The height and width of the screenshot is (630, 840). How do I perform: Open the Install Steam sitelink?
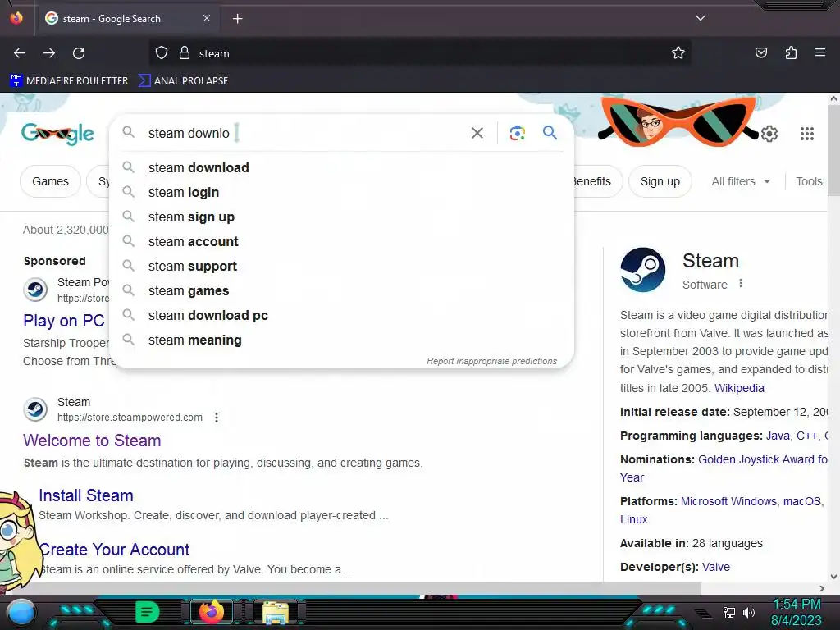pyautogui.click(x=85, y=495)
